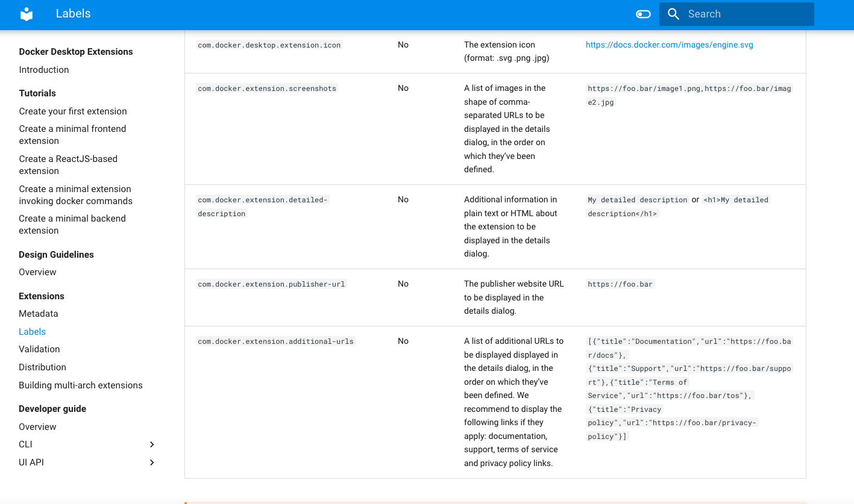Open Building multi-arch extensions page
Screen dimensions: 854x504
[81, 385]
